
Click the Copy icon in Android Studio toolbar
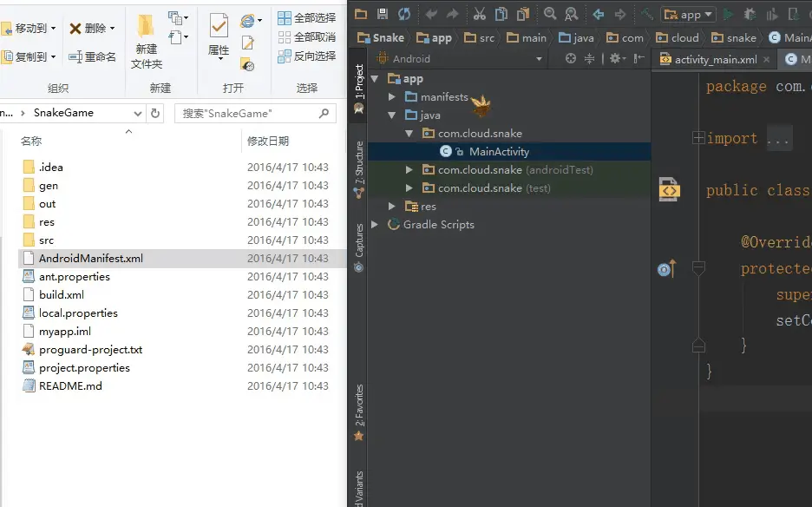pyautogui.click(x=501, y=14)
